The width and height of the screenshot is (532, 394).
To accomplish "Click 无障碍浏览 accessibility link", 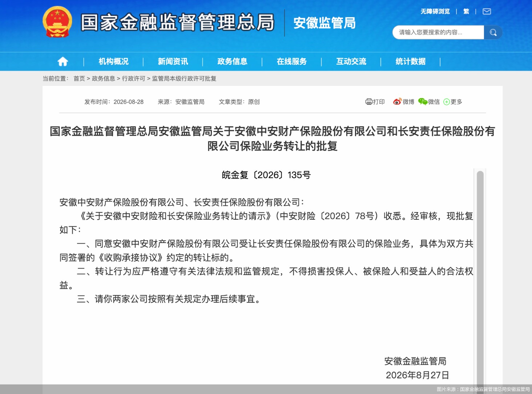I will 435,12.
